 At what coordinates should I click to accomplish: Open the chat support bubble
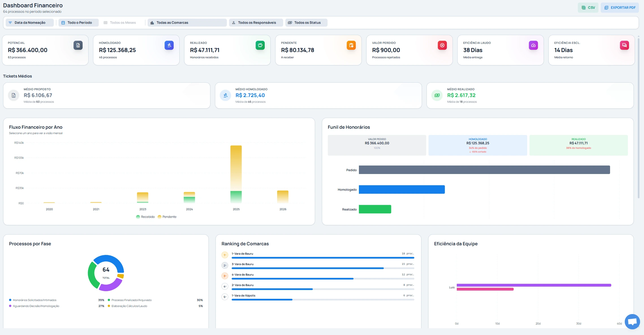coord(632,322)
